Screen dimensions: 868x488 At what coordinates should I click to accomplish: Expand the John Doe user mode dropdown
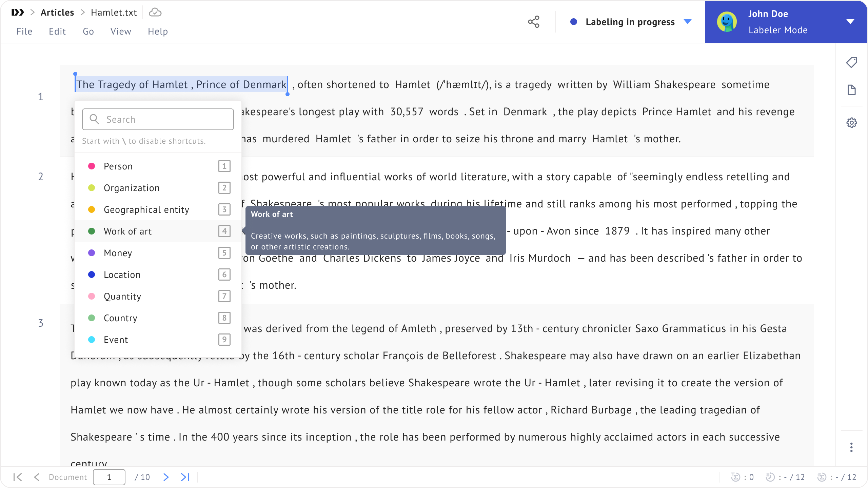(850, 22)
